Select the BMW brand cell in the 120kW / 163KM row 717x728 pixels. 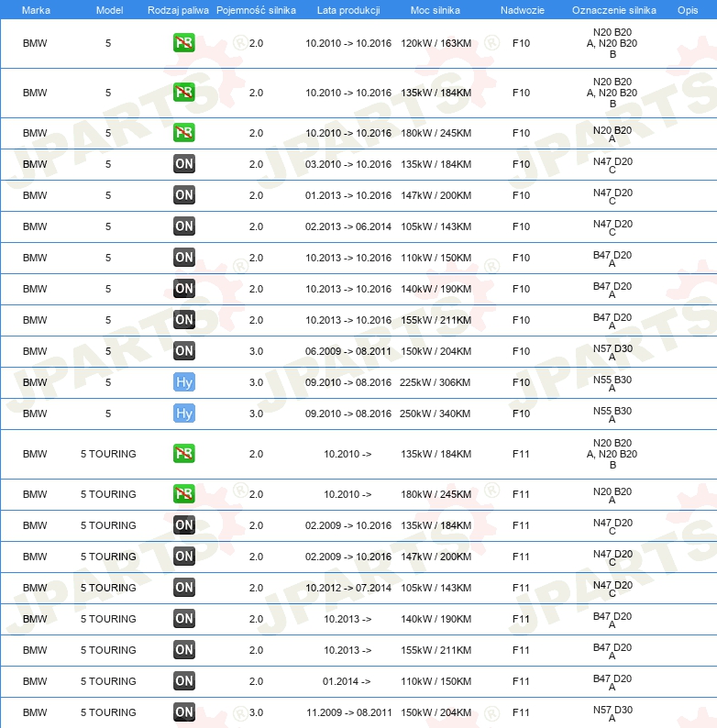pyautogui.click(x=35, y=43)
